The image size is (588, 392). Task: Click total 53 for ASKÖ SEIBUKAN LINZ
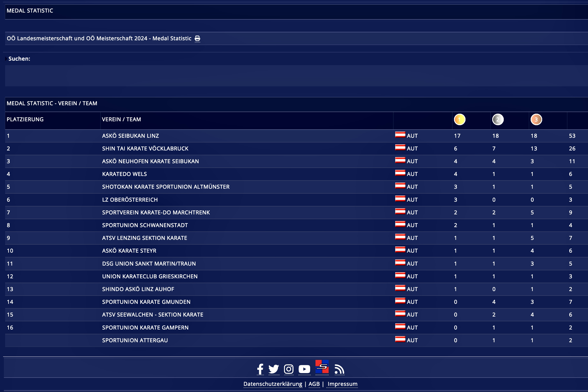click(572, 136)
